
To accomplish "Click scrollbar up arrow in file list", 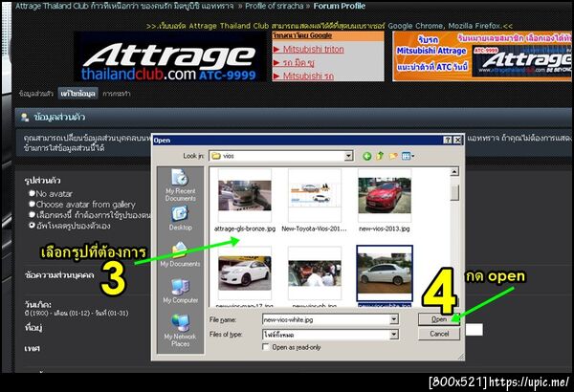I will tap(454, 172).
